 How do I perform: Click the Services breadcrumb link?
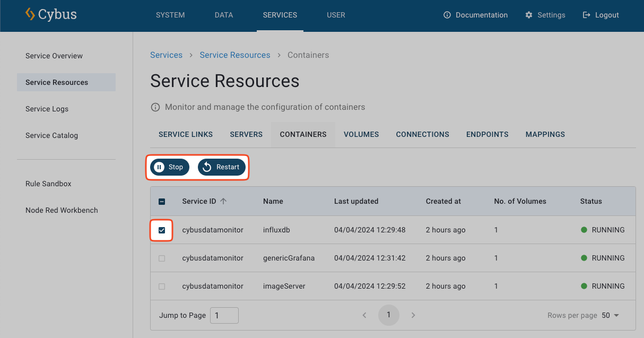166,55
